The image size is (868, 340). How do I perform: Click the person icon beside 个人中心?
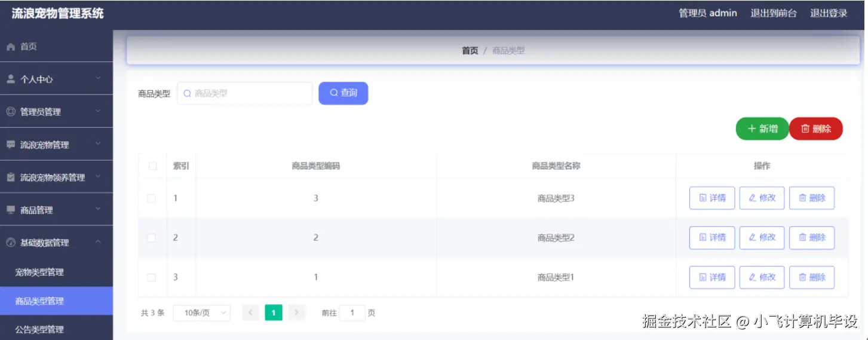pos(11,79)
